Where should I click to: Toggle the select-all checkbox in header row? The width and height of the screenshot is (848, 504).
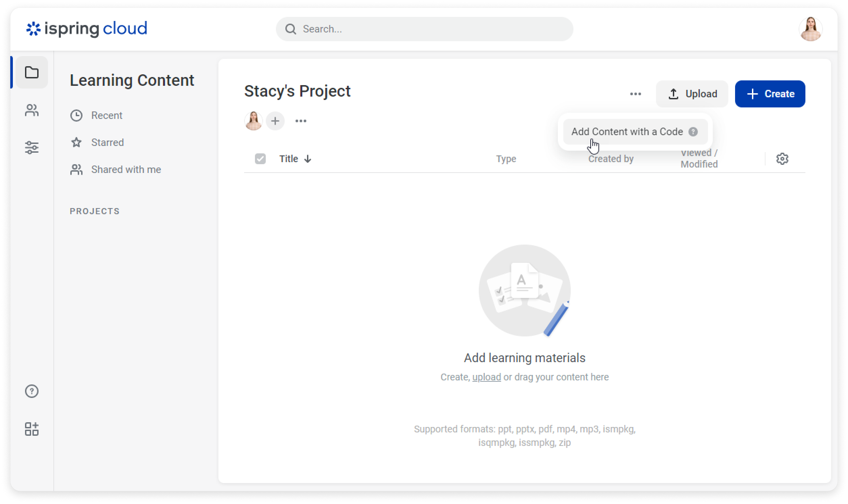tap(261, 158)
